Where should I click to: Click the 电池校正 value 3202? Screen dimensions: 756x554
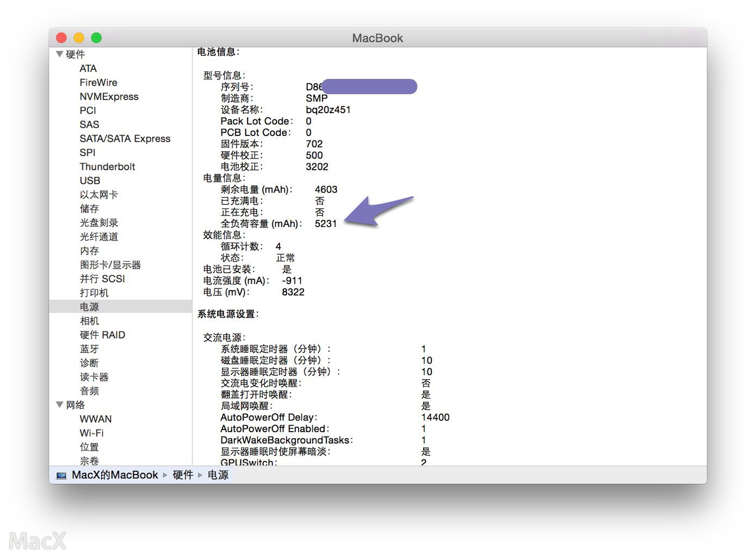click(317, 167)
